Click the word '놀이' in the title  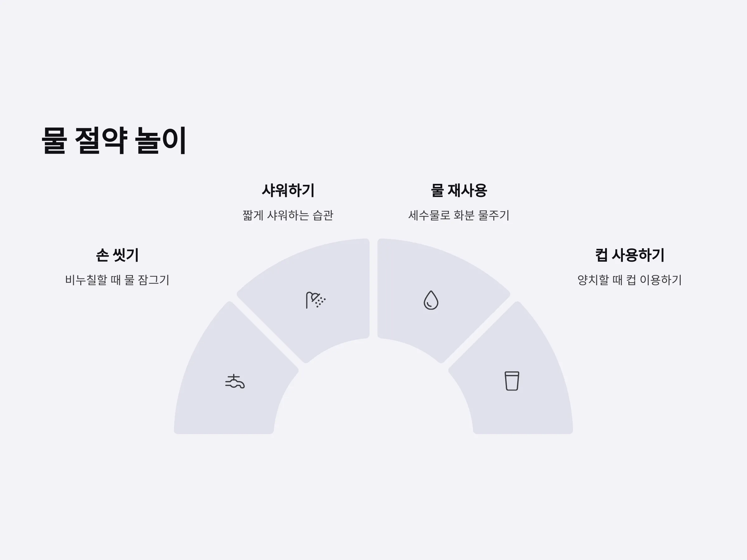tap(161, 140)
